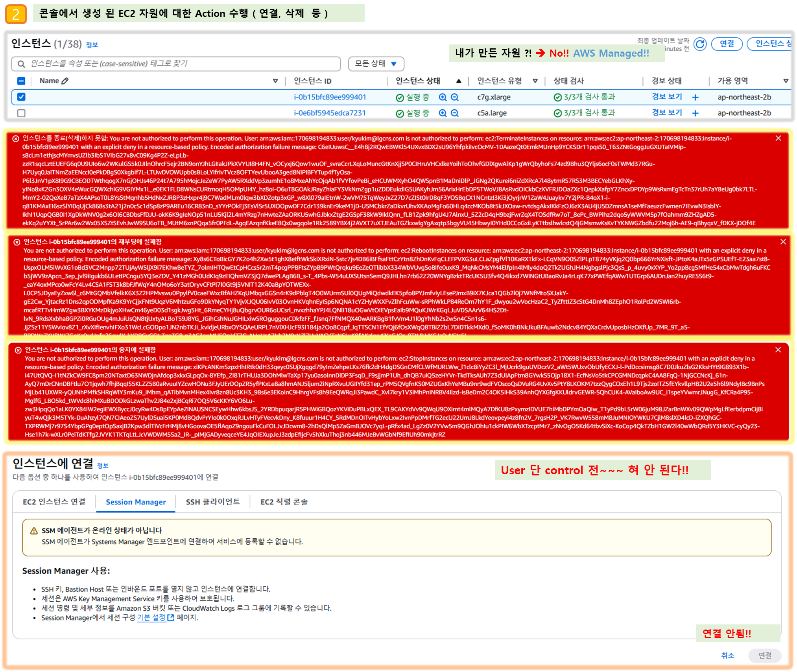Open the 모든 상태 filter dropdown
797x672 pixels.
pos(376,64)
